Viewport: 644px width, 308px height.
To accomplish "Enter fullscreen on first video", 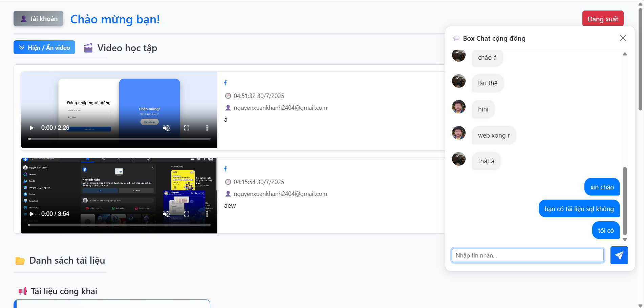I will (187, 128).
